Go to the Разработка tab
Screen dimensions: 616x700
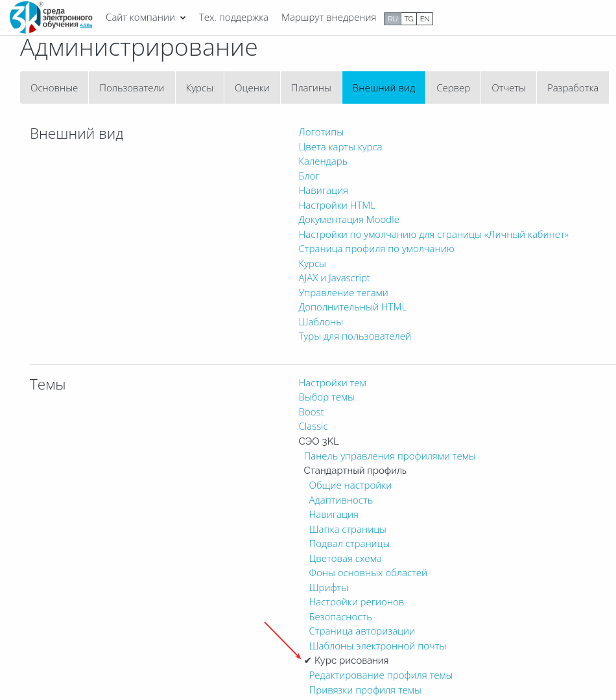573,88
